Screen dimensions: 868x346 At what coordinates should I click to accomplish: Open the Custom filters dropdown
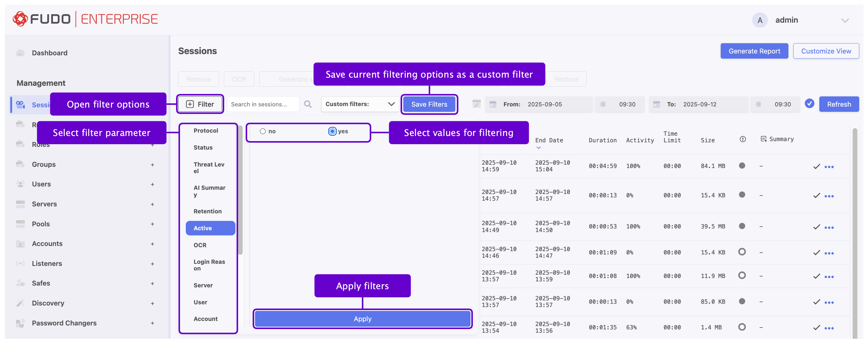click(360, 104)
